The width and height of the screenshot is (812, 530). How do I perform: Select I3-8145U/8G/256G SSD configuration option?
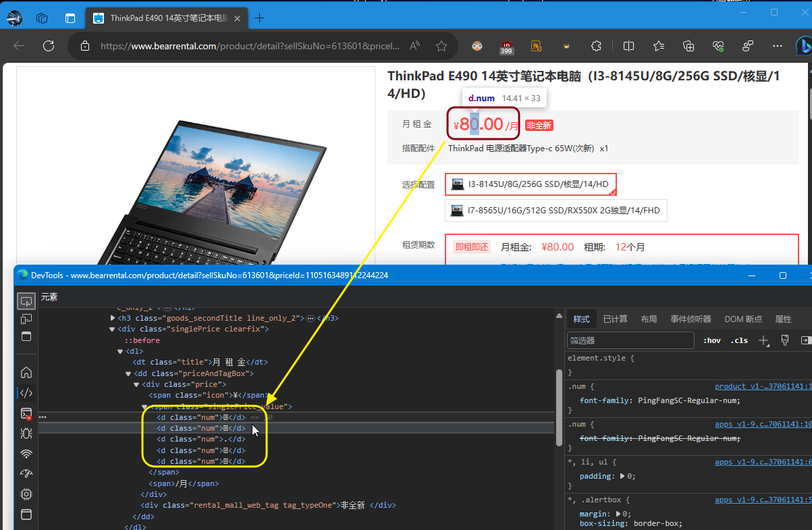point(531,184)
